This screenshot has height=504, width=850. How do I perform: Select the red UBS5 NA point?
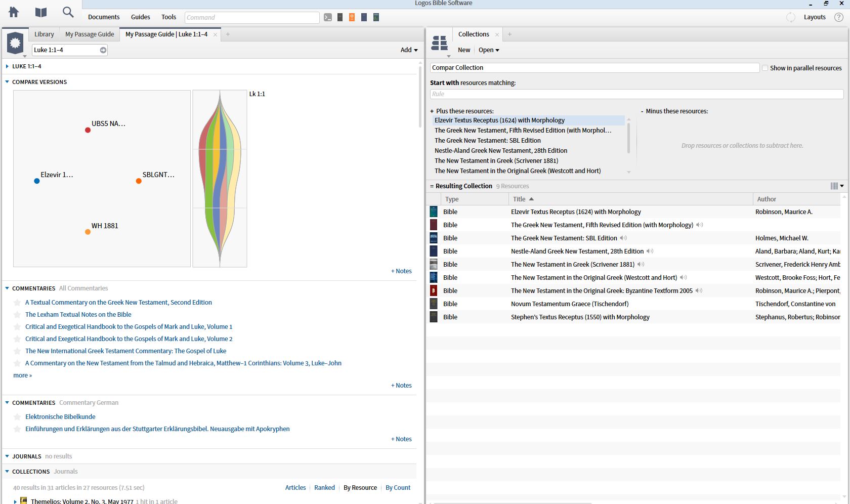pos(88,130)
